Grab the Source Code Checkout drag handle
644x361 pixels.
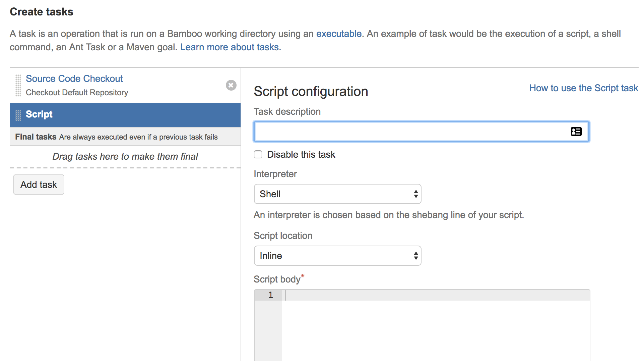[x=18, y=85]
